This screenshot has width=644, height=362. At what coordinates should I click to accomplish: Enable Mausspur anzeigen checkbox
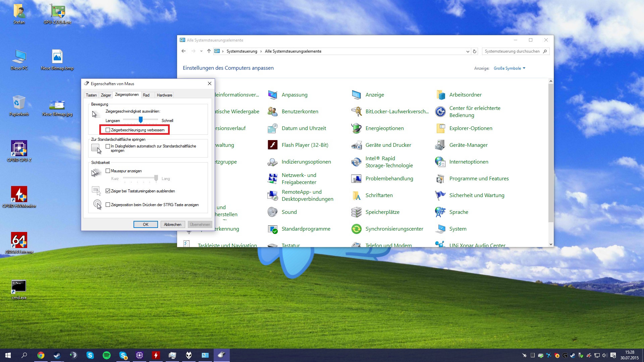click(x=108, y=171)
